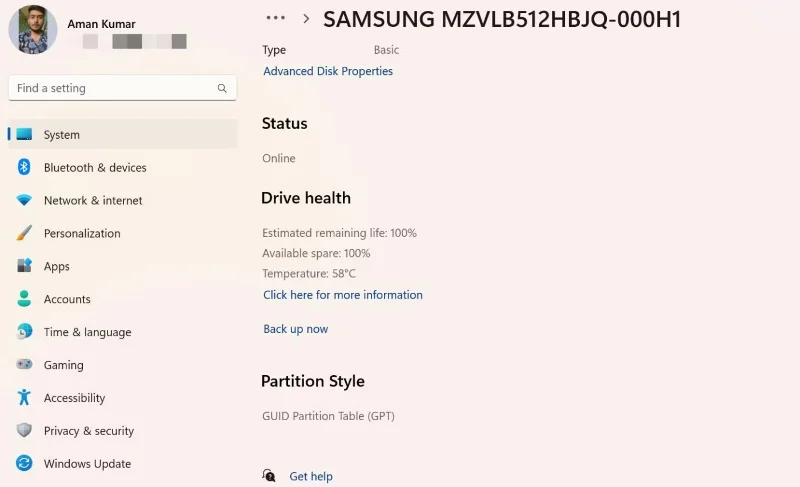
Task: Open Accessibility settings label
Action: coord(74,398)
